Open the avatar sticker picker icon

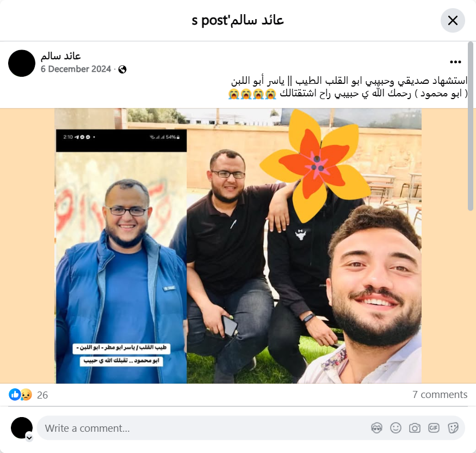tap(376, 428)
